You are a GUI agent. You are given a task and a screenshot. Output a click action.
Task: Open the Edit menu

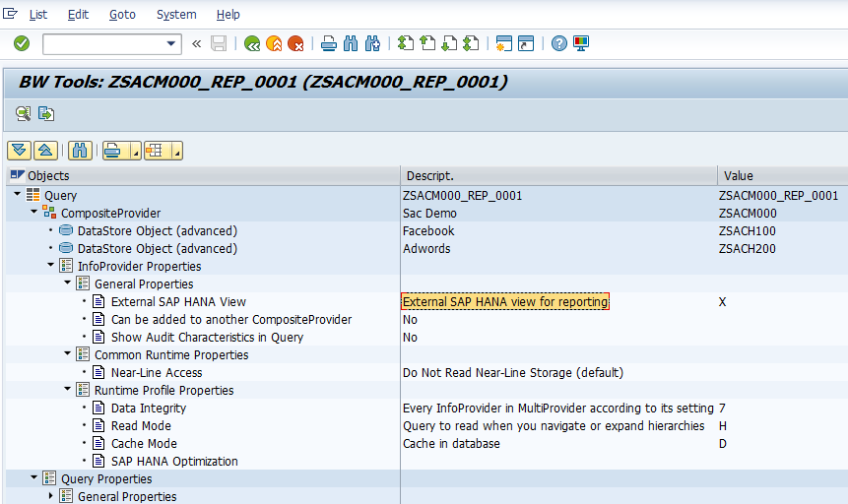click(x=78, y=15)
